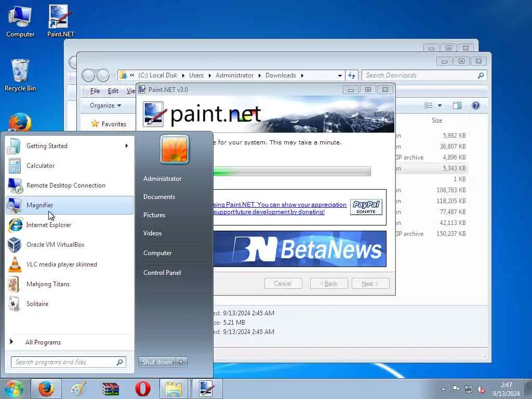Click the muted volume tray icon
Viewport: 532px width, 399px height.
481,389
